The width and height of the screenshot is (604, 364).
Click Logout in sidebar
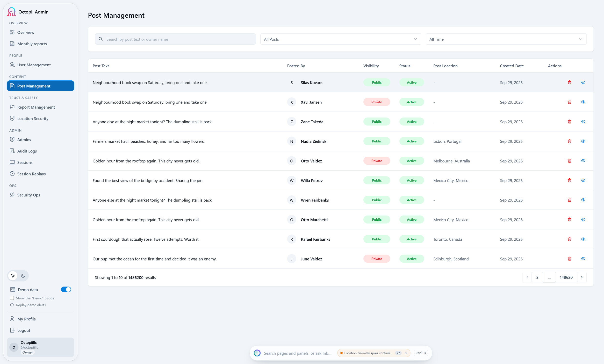coord(40,330)
